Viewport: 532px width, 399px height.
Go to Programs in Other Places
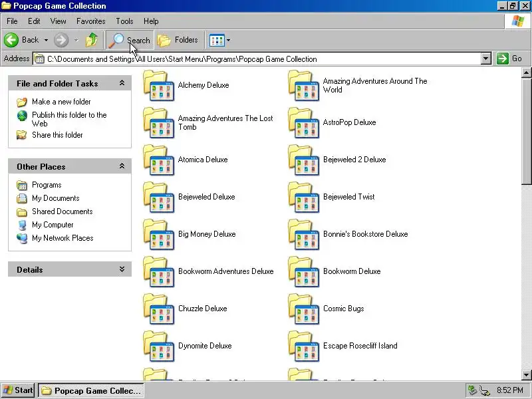[x=47, y=185]
